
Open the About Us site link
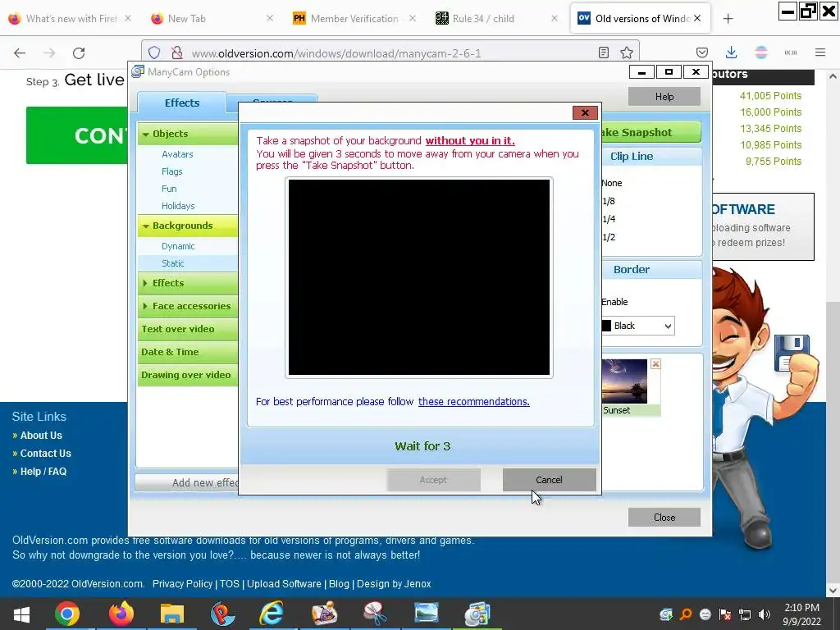[x=41, y=436]
